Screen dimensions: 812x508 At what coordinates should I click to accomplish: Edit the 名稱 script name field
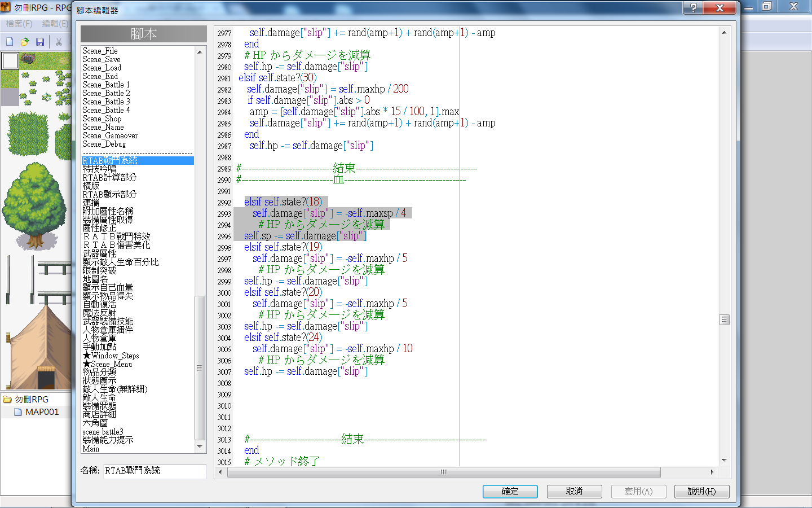pyautogui.click(x=155, y=471)
